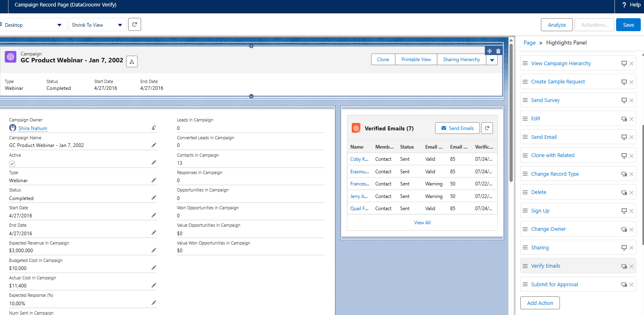644x315 pixels.
Task: Click the pencil icon for Campaign Name
Action: 154,145
